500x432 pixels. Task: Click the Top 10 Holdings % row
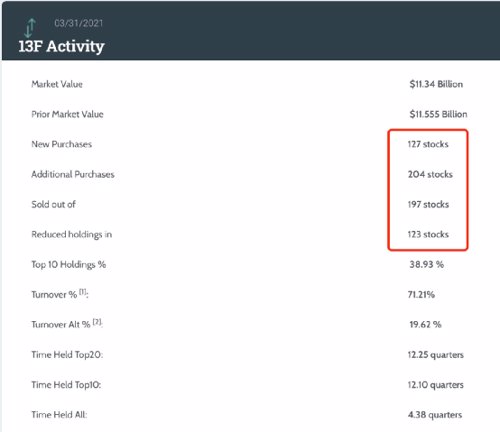tap(248, 264)
